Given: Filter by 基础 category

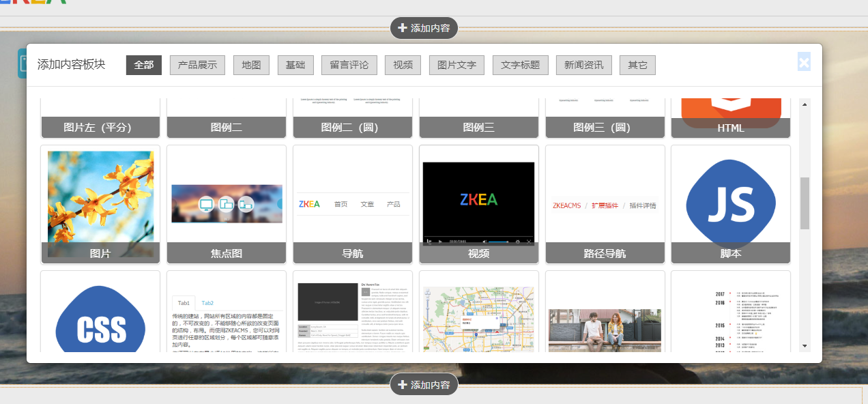Looking at the screenshot, I should tap(295, 66).
